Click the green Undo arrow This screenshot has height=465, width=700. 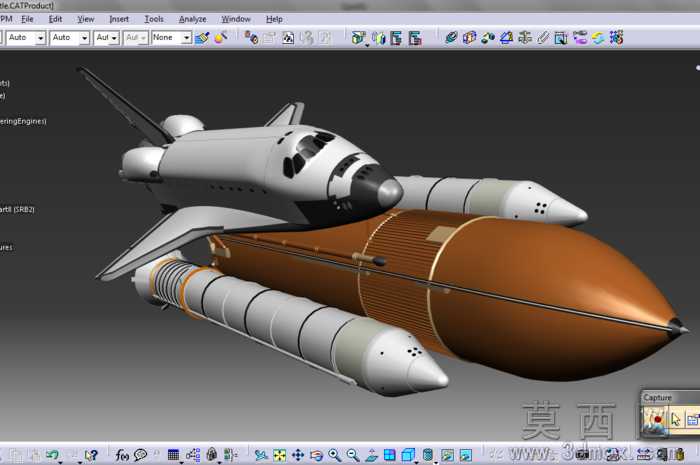pos(52,455)
